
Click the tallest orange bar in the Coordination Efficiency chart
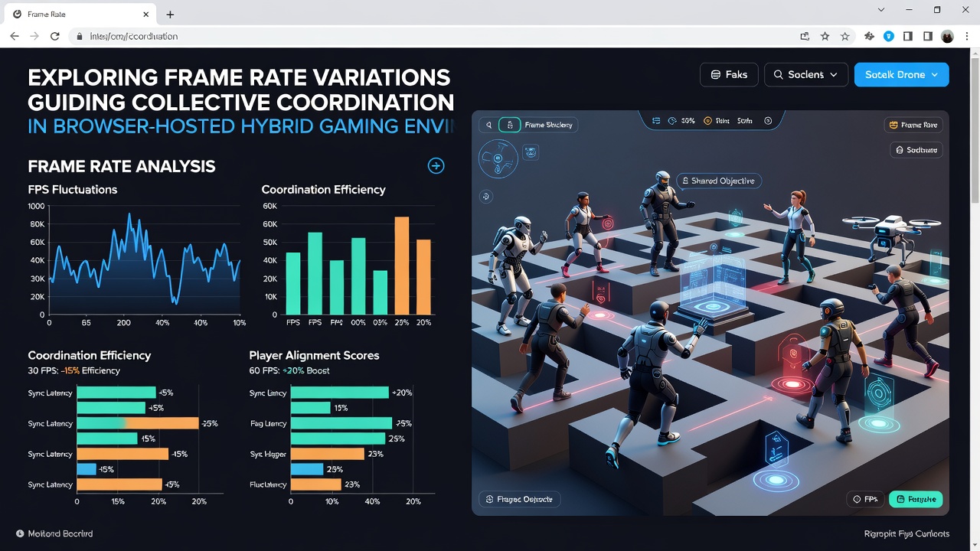coord(401,266)
